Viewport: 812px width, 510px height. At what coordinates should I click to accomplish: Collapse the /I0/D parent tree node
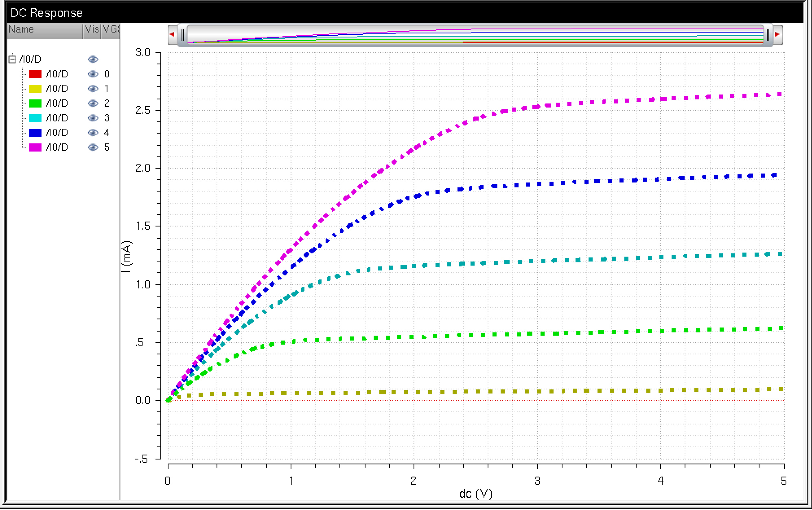pyautogui.click(x=12, y=59)
